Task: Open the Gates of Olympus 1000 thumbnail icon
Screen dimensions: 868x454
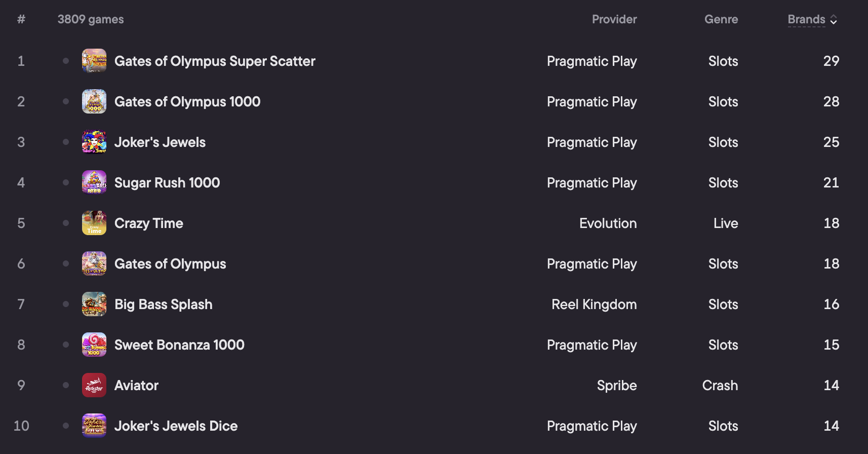Action: coord(94,101)
